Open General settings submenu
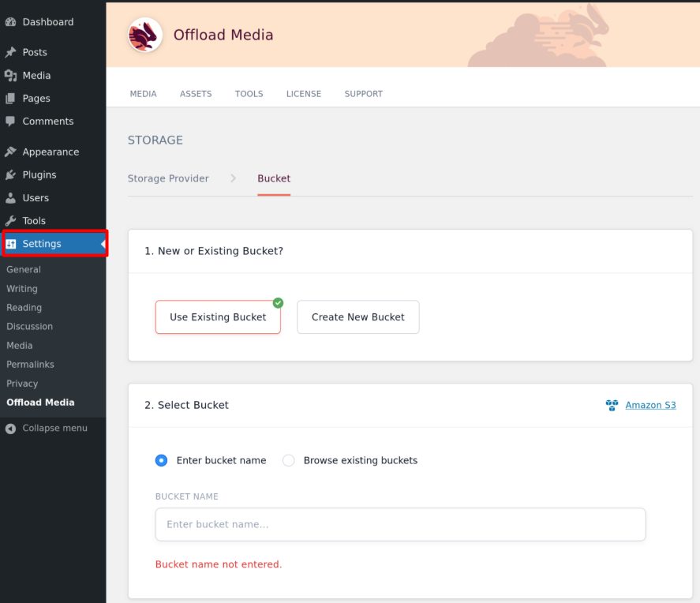Screen dimensions: 700x603 pos(24,270)
